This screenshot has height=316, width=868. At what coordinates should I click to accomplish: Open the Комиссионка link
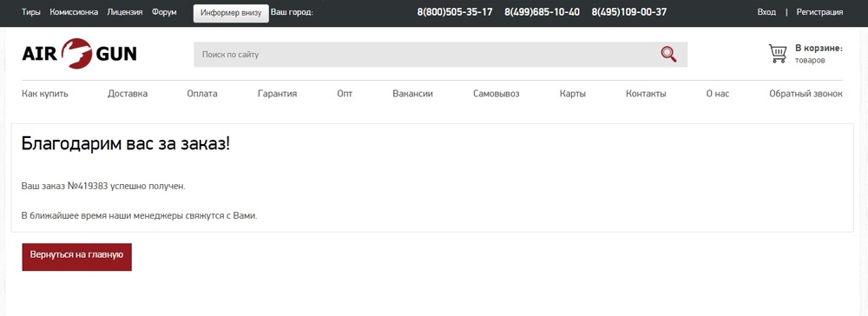tap(74, 12)
